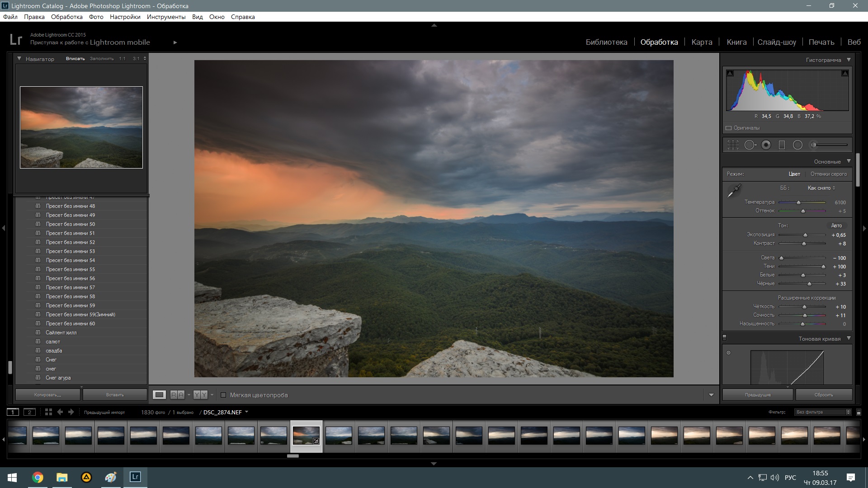Activate the Spot Removal tool

point(750,145)
